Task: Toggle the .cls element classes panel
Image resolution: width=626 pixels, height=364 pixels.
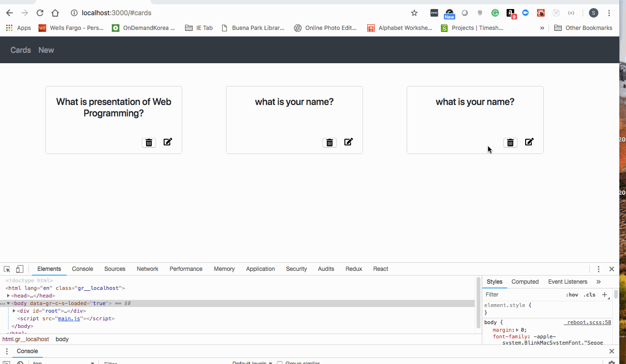Action: coord(589,295)
